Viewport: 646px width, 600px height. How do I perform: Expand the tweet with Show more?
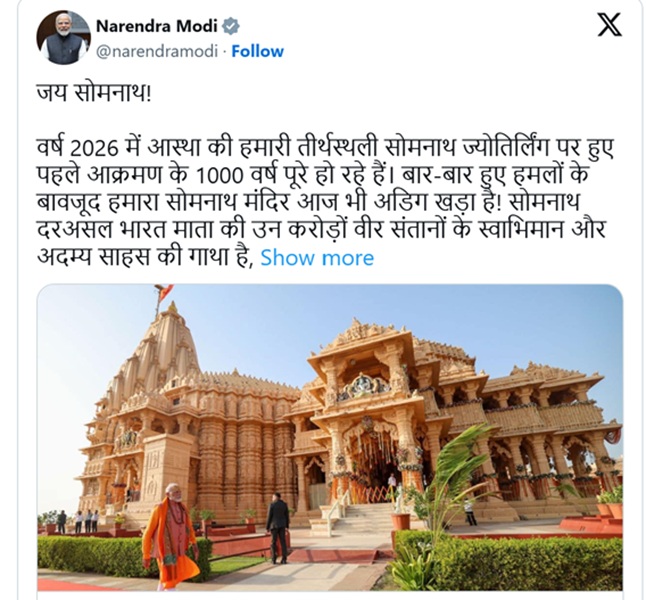click(x=317, y=258)
